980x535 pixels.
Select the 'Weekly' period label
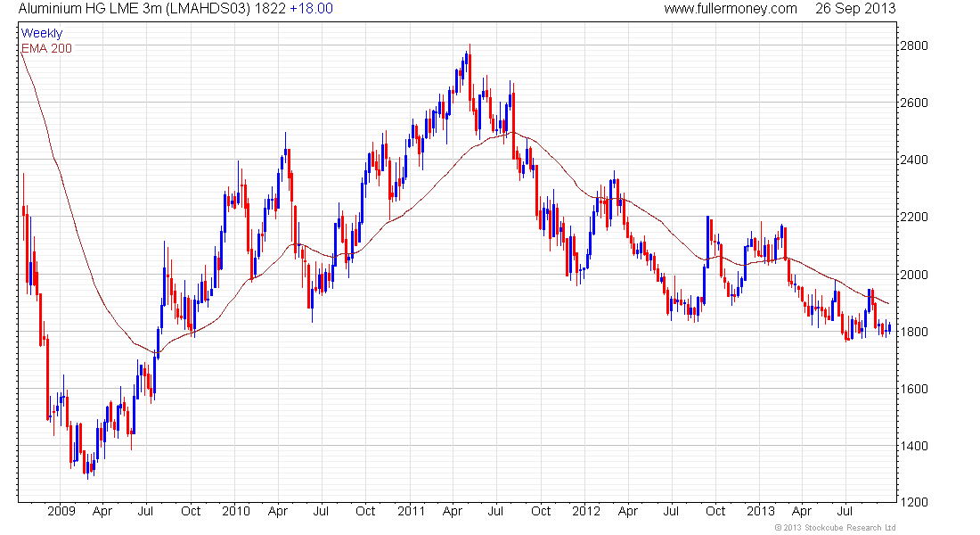42,33
